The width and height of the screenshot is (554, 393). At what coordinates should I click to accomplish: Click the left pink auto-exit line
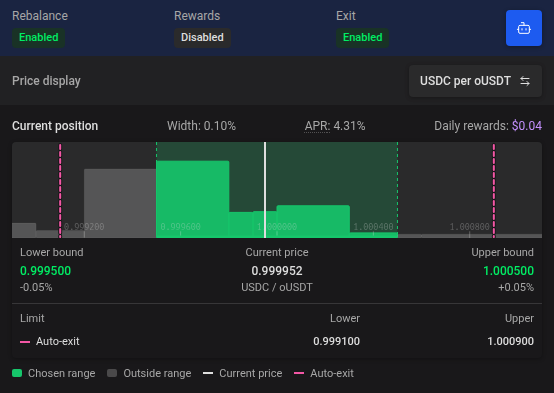60,190
